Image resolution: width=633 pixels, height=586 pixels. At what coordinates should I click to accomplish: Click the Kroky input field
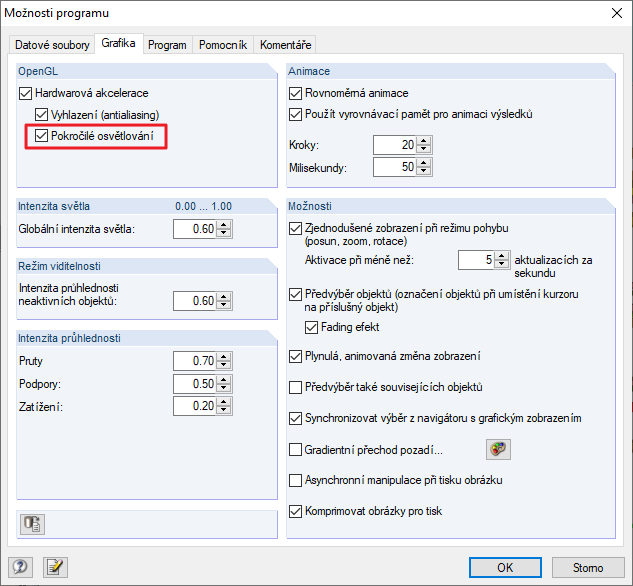point(395,145)
